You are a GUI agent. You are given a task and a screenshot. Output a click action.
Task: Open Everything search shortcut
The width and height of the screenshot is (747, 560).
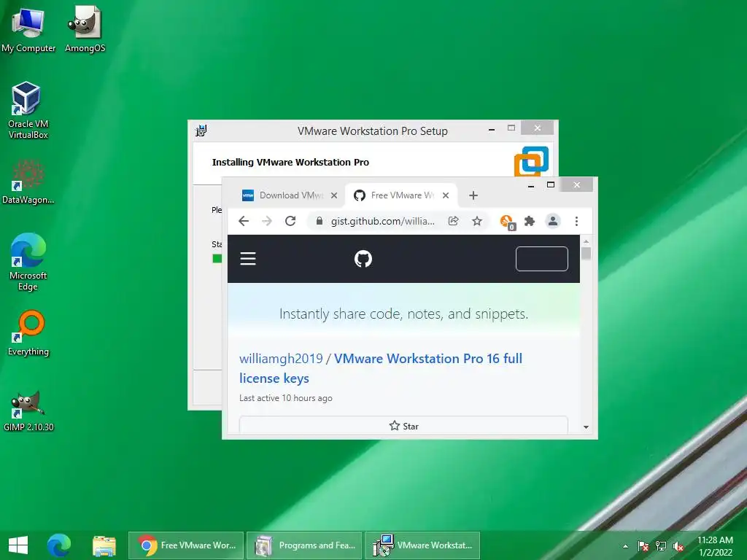(28, 333)
